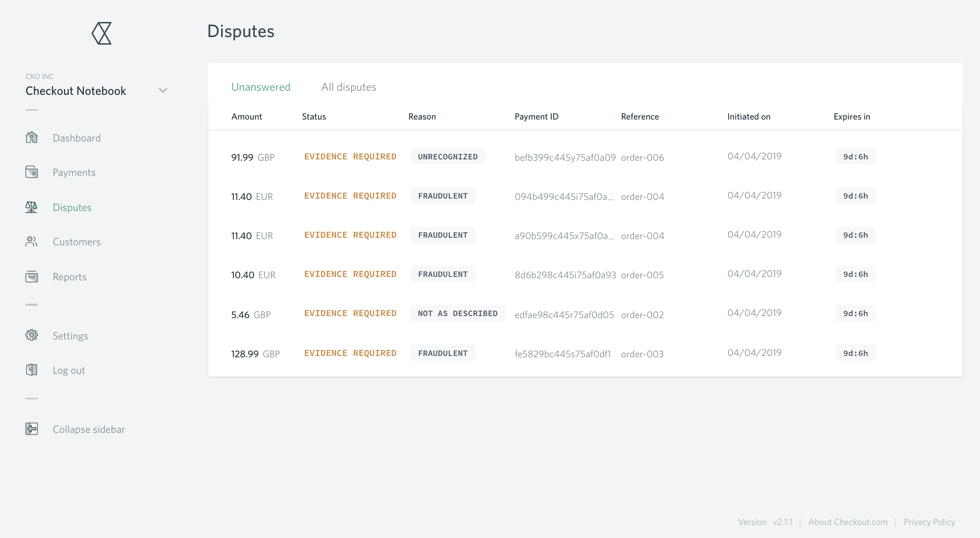Click reference order-006
Viewport: 980px width, 538px height.
click(x=643, y=157)
